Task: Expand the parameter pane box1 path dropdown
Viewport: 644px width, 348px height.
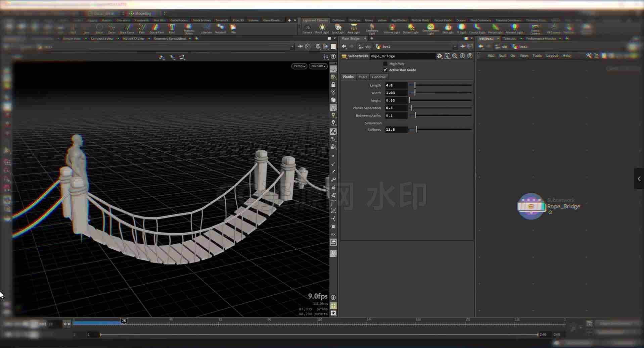Action: tap(455, 47)
